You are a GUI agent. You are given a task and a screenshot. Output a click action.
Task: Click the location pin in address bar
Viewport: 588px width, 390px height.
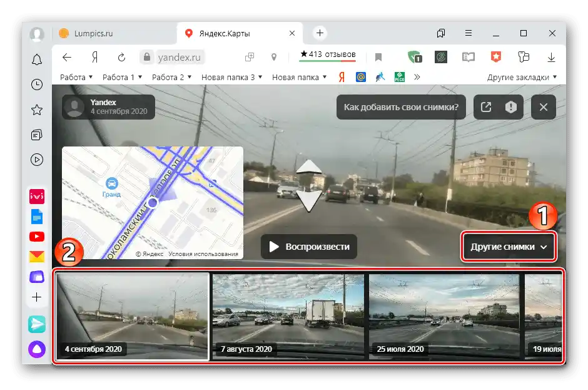274,57
